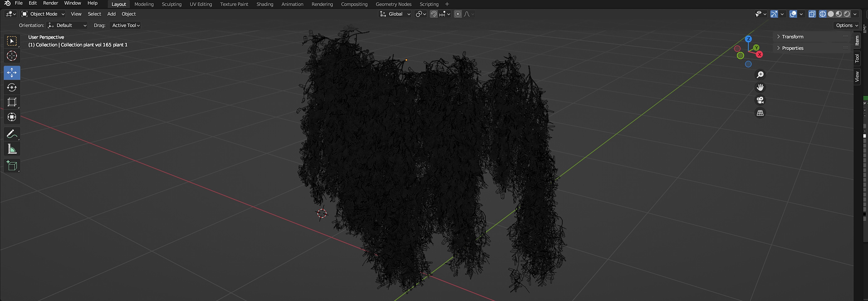The height and width of the screenshot is (301, 868).
Task: Click the Blender logo menu icon
Action: (7, 3)
